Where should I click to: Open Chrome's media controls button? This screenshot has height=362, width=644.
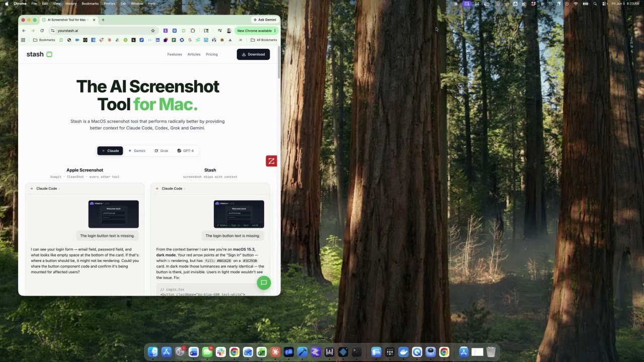pyautogui.click(x=219, y=31)
